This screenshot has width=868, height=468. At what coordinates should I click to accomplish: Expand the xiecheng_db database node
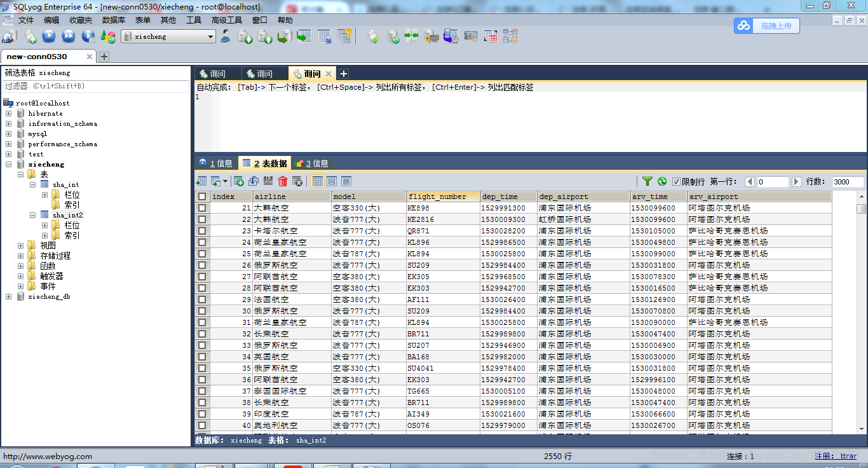[8, 296]
